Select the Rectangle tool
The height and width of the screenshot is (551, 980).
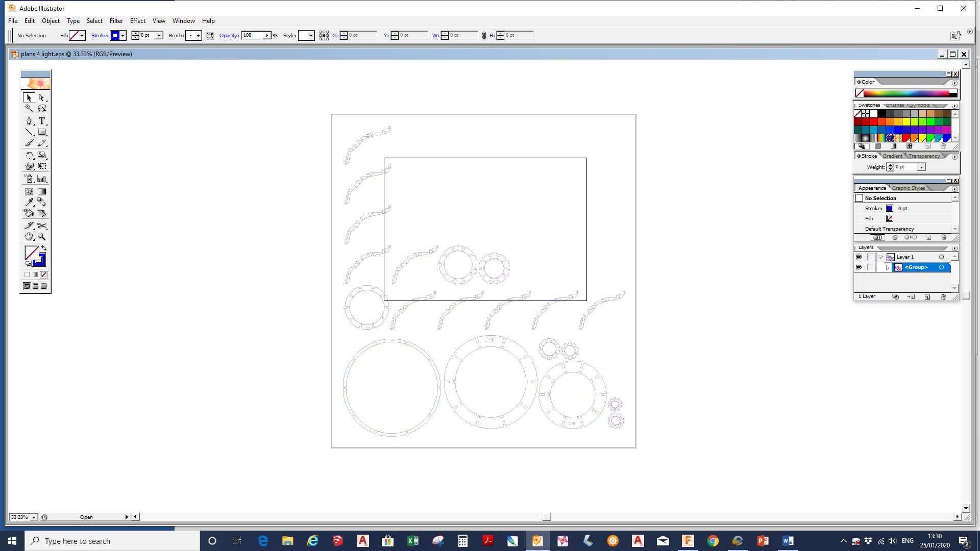(x=42, y=132)
